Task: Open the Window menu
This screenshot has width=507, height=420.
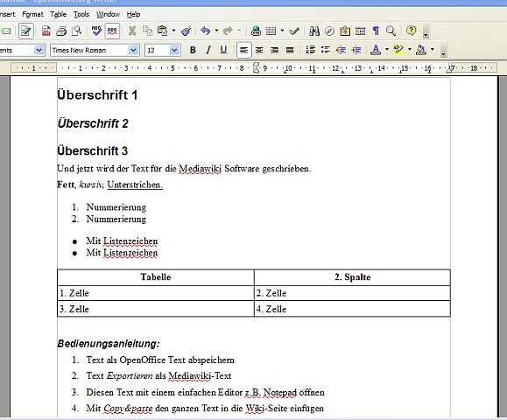Action: point(108,14)
